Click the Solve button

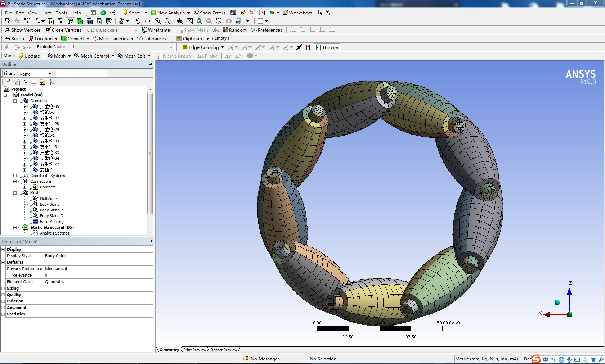point(131,13)
